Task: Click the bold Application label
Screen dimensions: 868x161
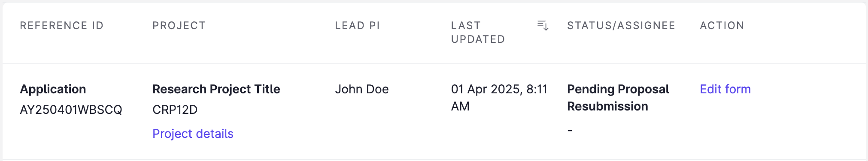Action: pos(53,89)
